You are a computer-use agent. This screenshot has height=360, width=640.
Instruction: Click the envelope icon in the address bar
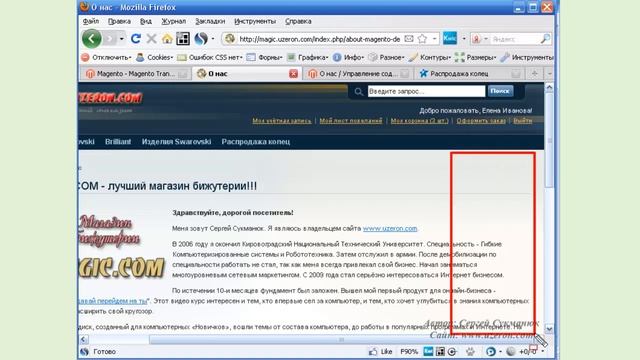tap(409, 39)
